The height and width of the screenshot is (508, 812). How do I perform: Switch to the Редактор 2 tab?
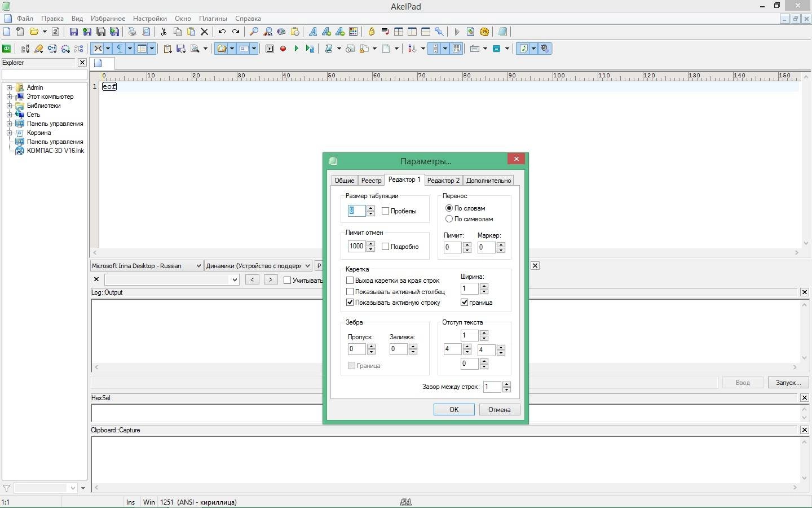click(x=443, y=181)
